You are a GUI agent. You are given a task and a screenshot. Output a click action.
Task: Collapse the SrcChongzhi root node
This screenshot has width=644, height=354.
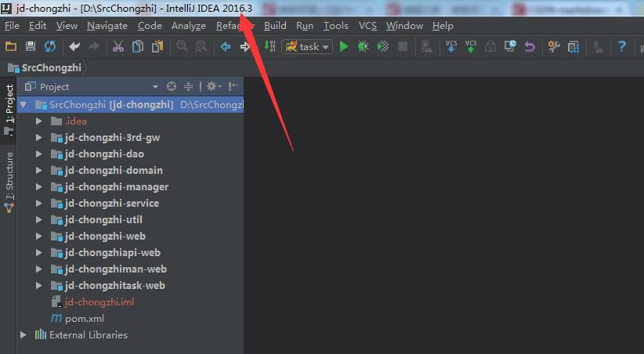pos(24,105)
